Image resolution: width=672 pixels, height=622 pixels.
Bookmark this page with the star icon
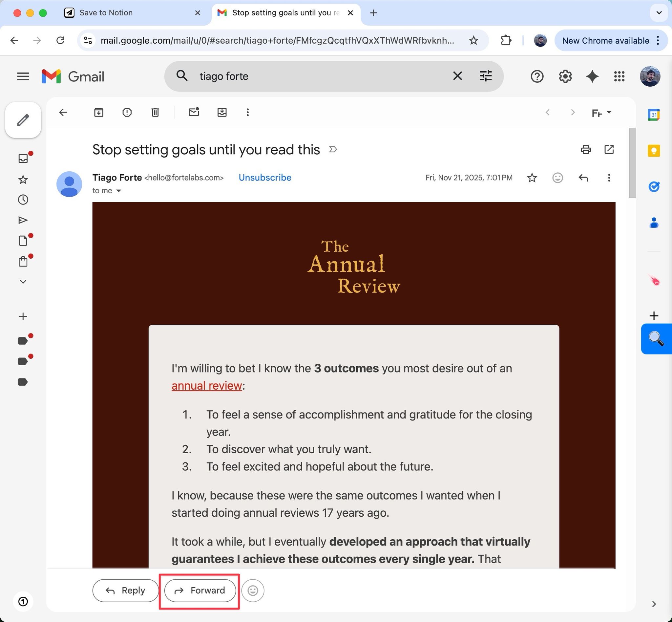point(473,41)
